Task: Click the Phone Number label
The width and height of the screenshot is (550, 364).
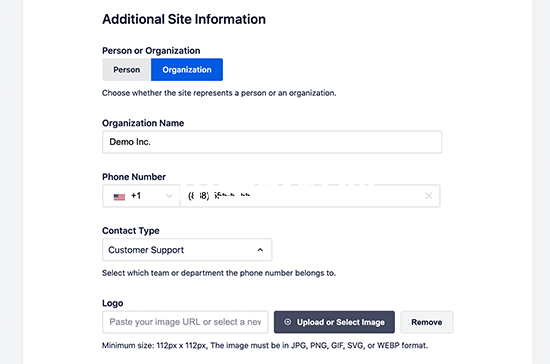Action: click(134, 177)
